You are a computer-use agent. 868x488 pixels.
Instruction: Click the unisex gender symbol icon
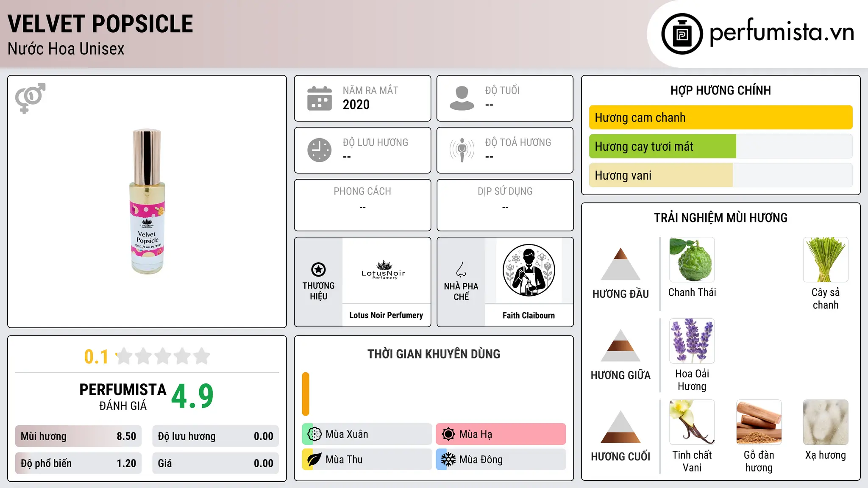(30, 98)
